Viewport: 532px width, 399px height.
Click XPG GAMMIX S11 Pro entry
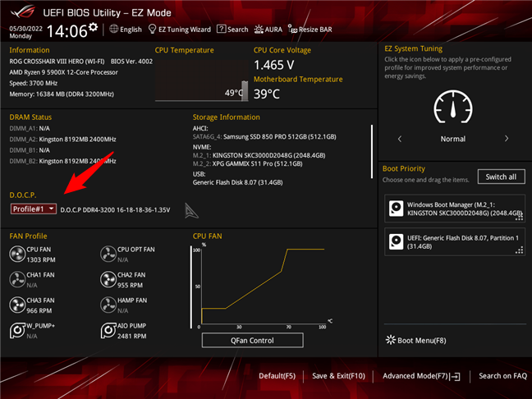pos(247,164)
